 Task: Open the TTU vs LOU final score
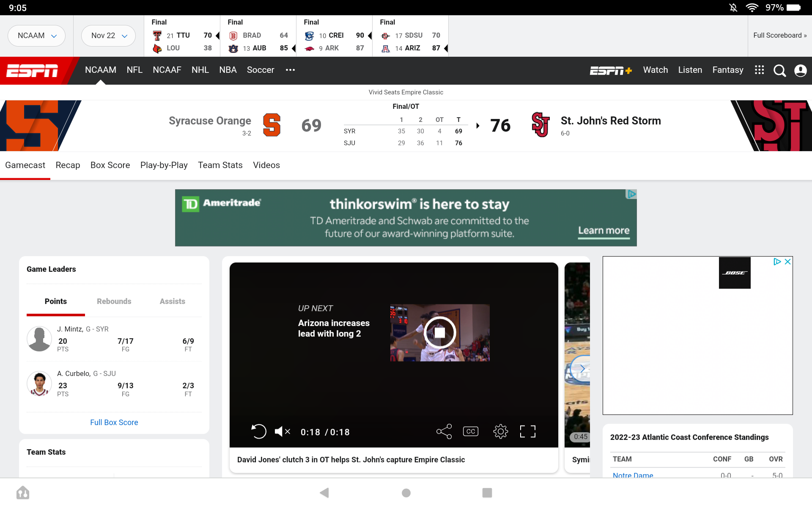182,36
